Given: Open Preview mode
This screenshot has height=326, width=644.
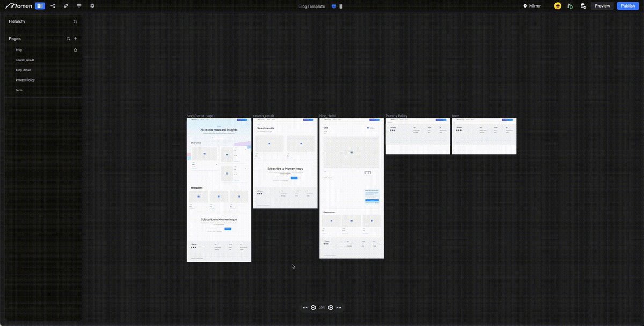Looking at the screenshot, I should click(602, 5).
